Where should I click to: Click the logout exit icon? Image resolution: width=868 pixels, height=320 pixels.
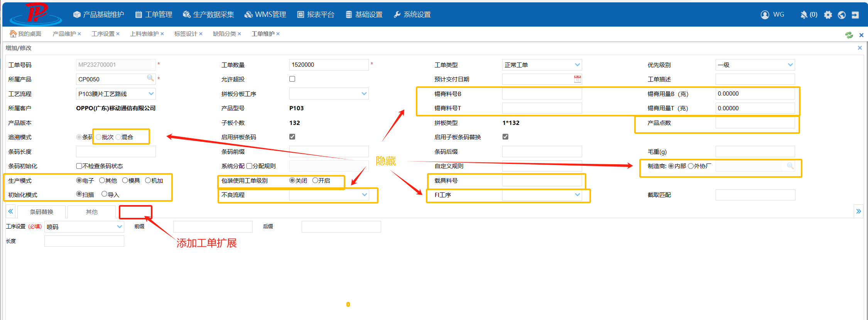[855, 15]
